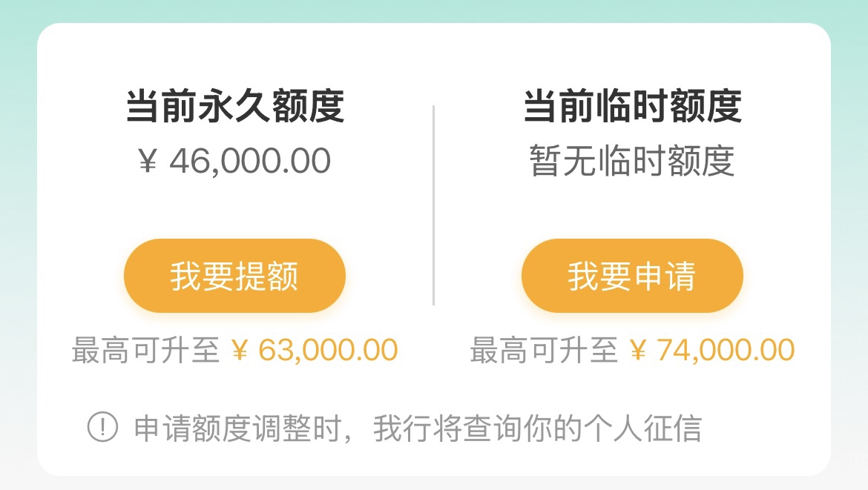Screen dimensions: 868x490
Task: Click the 个人征信 words in notice
Action: (642, 428)
